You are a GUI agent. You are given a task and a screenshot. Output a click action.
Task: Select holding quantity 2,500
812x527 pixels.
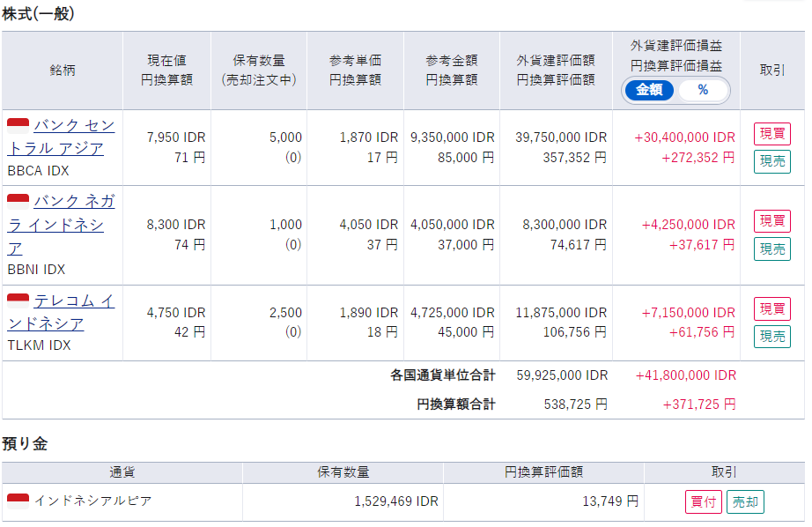tap(285, 313)
